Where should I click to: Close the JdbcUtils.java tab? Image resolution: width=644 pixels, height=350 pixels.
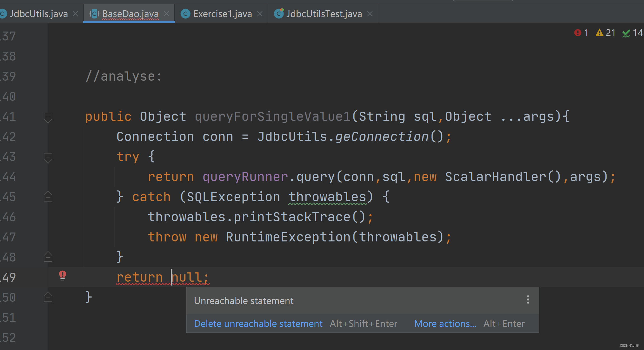click(75, 14)
